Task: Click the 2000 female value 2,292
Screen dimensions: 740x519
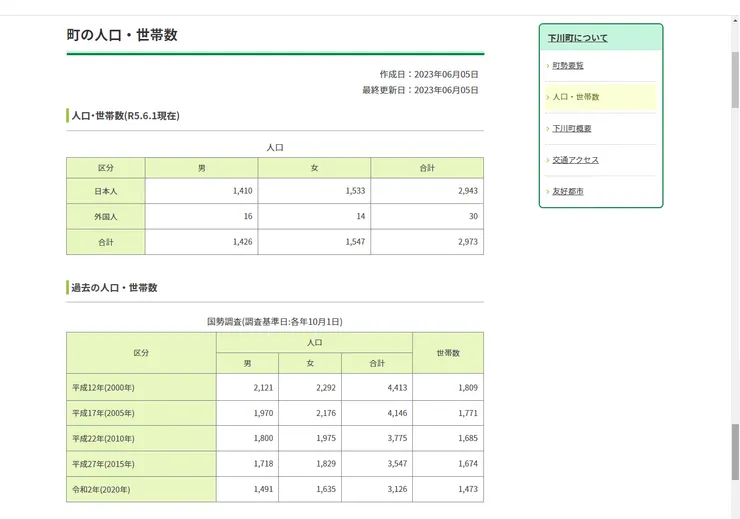Action: pos(326,387)
